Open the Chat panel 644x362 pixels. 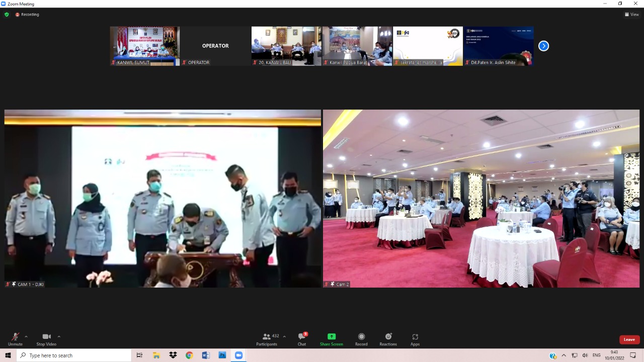tap(301, 339)
